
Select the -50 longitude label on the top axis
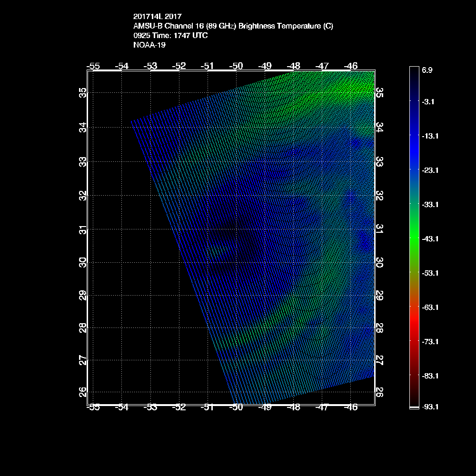tap(236, 66)
